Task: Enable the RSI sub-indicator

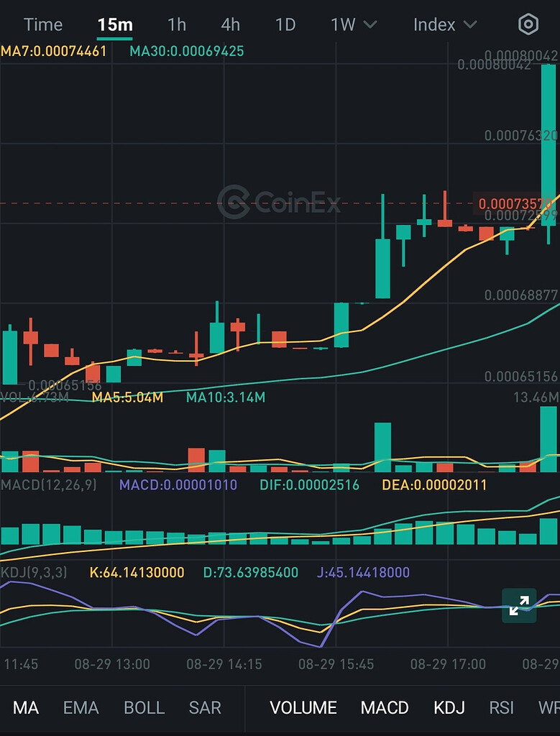Action: tap(502, 708)
